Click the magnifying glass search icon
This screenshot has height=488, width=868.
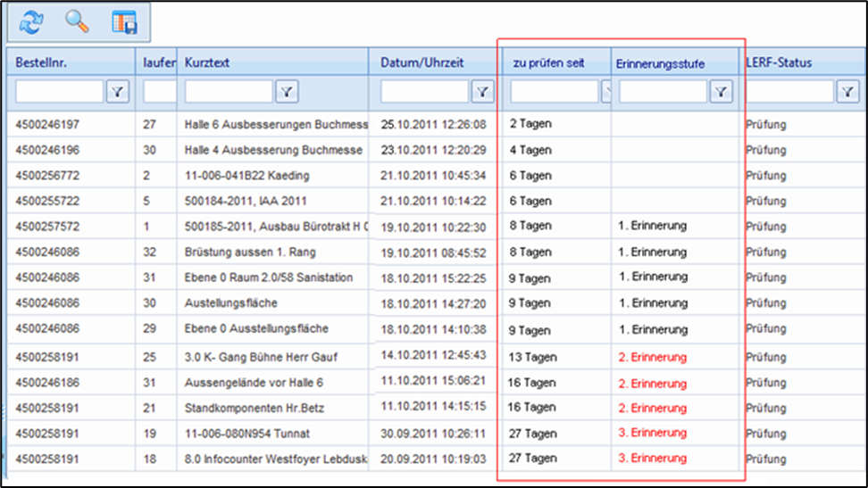[78, 22]
